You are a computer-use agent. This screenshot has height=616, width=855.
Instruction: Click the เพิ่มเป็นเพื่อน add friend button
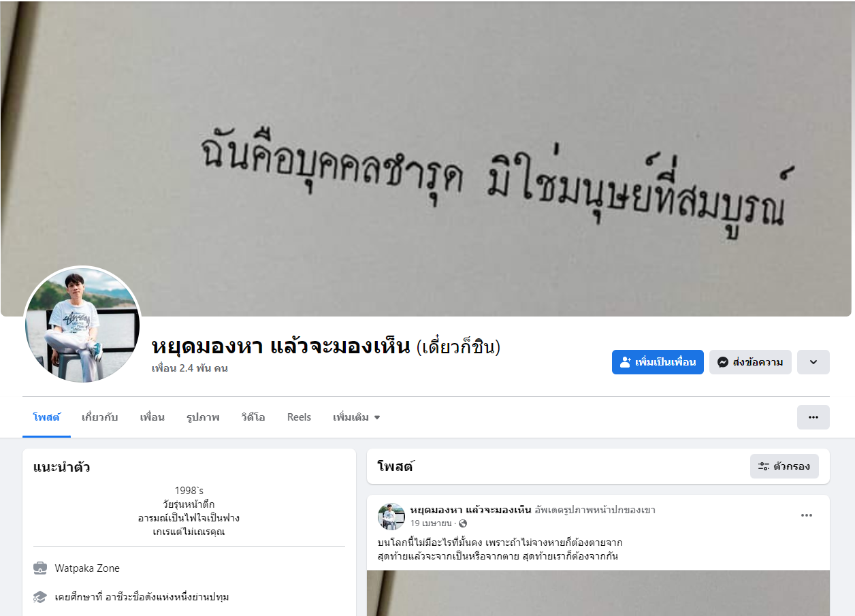point(658,362)
